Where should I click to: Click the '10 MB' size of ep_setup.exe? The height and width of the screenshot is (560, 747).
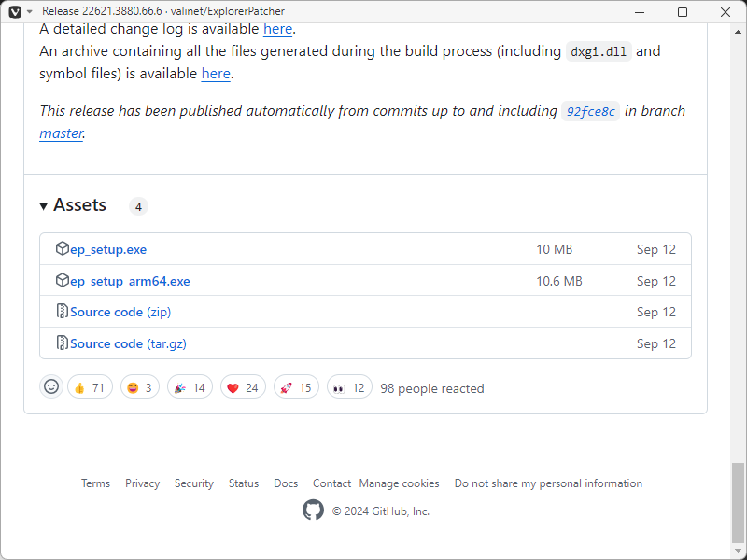554,249
